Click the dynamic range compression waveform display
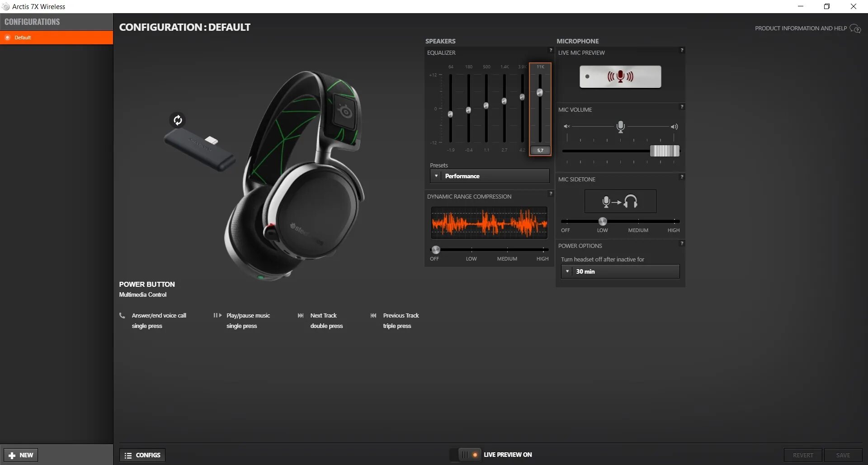 tap(489, 223)
